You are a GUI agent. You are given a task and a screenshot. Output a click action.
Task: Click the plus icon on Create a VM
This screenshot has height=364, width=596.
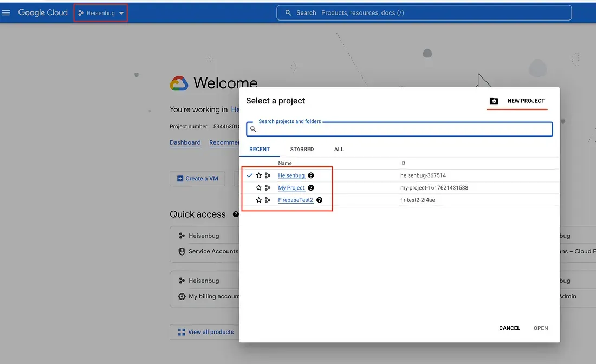[x=180, y=179]
